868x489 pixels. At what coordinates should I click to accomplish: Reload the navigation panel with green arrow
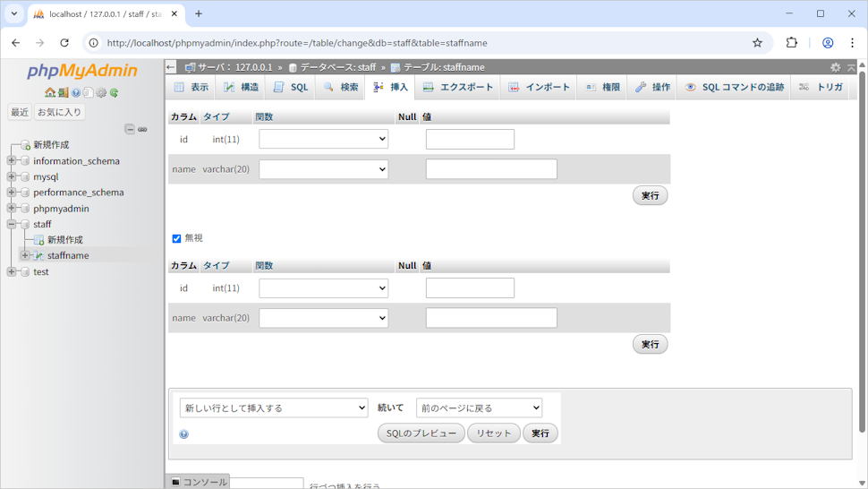(x=115, y=92)
